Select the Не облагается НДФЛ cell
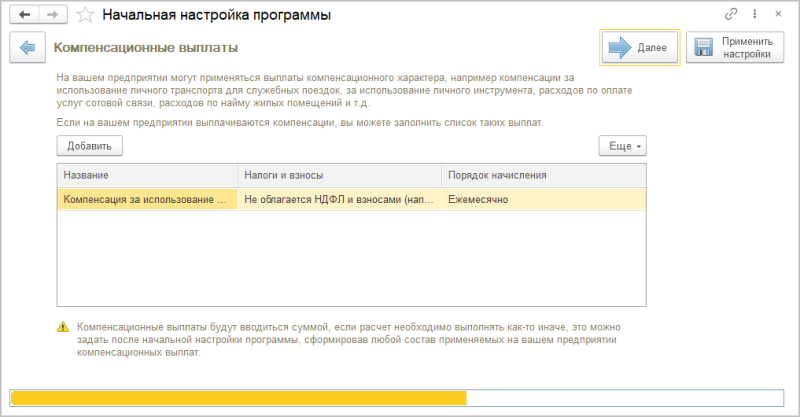This screenshot has width=800, height=417. tap(339, 199)
